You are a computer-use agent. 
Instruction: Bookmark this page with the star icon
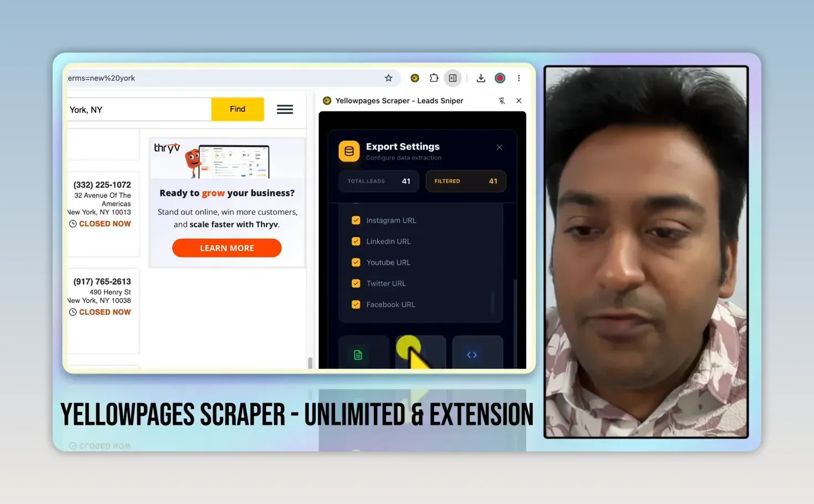tap(389, 78)
